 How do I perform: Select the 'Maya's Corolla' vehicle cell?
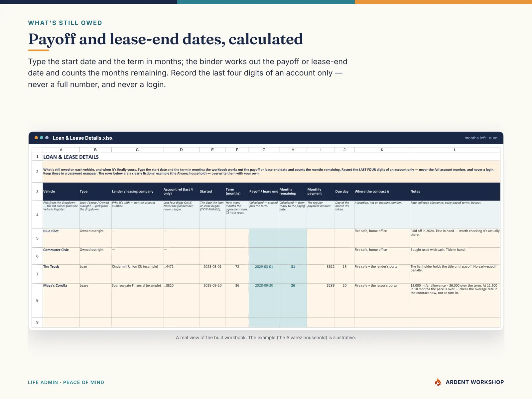(x=61, y=300)
